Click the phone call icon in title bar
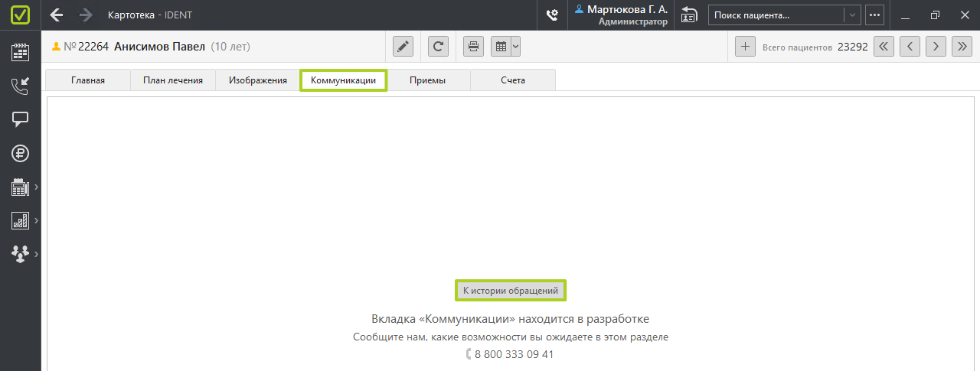The height and width of the screenshot is (371, 980). (x=551, y=15)
